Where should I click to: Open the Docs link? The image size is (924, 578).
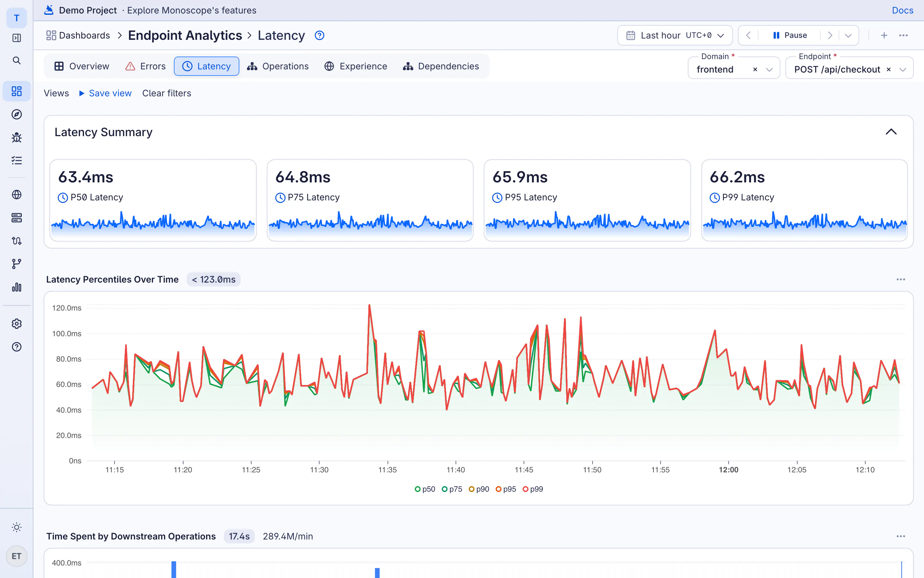[x=902, y=10]
